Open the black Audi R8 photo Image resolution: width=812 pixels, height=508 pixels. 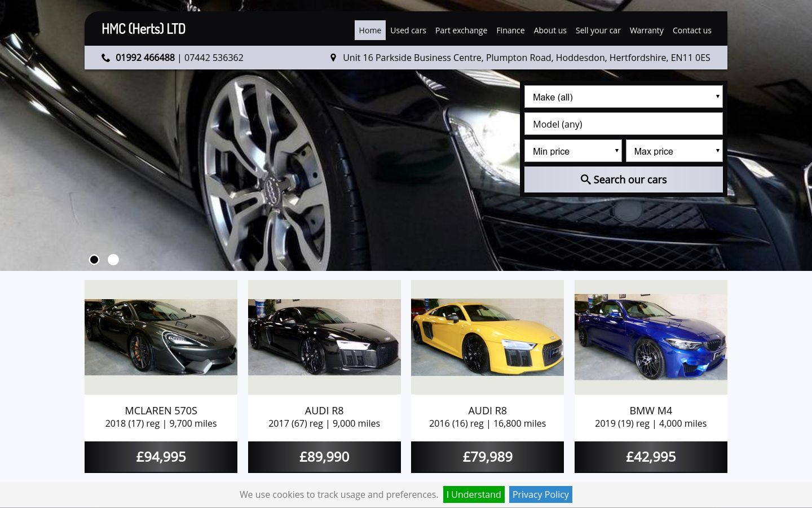[x=324, y=337]
